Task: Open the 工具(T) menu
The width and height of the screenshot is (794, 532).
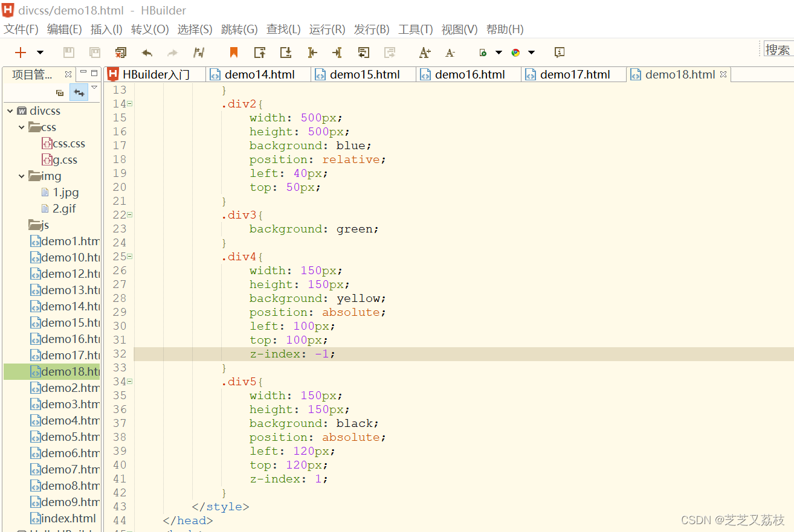Action: 416,29
